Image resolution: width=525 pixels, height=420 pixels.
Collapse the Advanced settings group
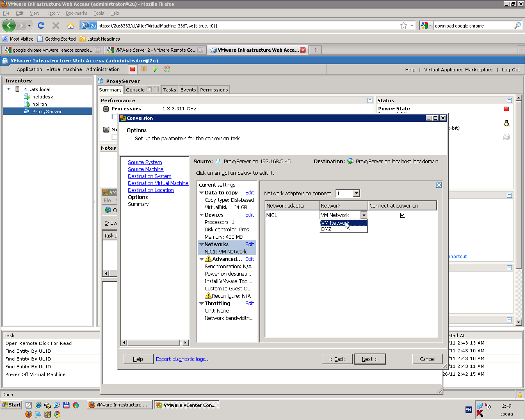click(201, 259)
